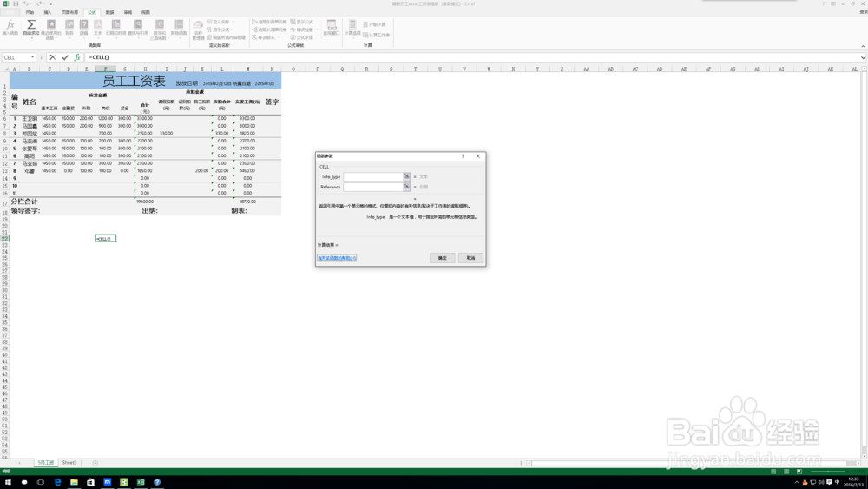Viewport: 868px width, 489px height.
Task: Click Trace Precedents in Formula Auditing
Action: [270, 23]
